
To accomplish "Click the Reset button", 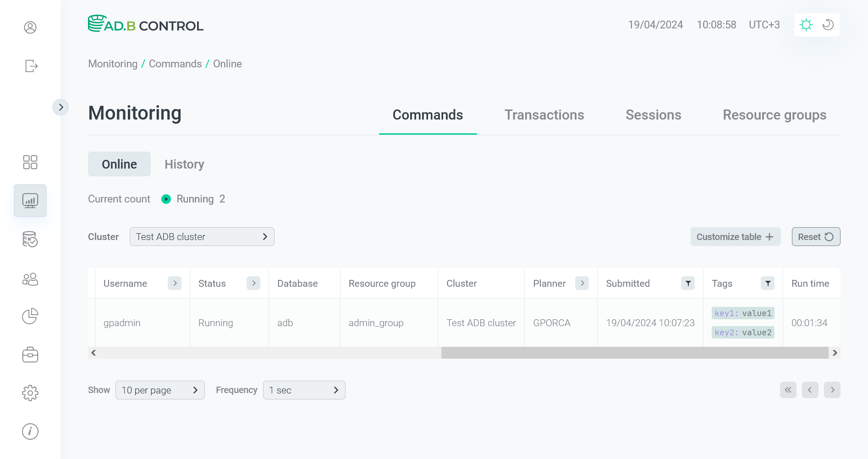I will point(816,237).
